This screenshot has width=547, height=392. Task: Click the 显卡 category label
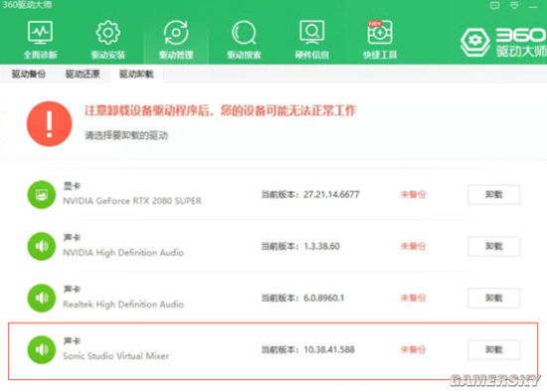click(x=72, y=186)
